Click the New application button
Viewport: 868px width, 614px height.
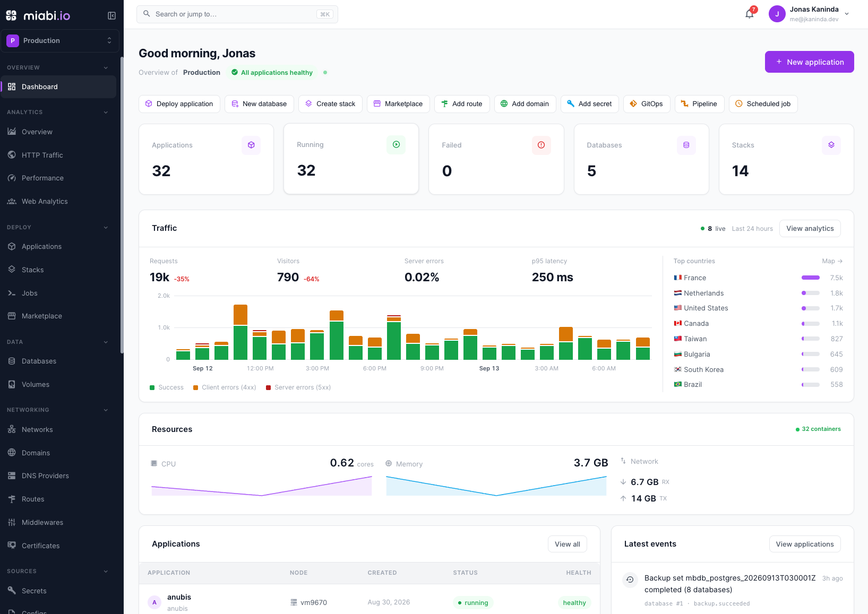click(x=809, y=62)
